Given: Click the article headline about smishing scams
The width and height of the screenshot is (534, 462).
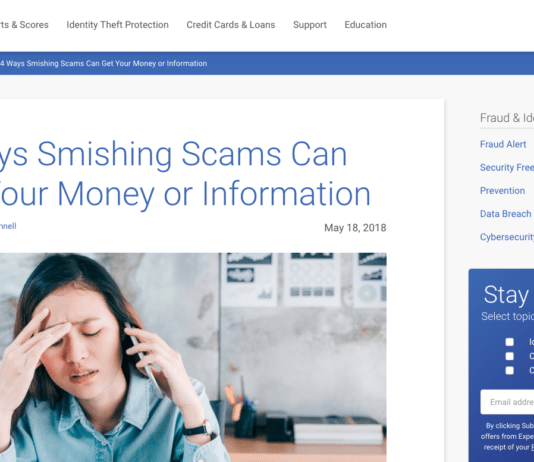Looking at the screenshot, I should click(x=185, y=174).
